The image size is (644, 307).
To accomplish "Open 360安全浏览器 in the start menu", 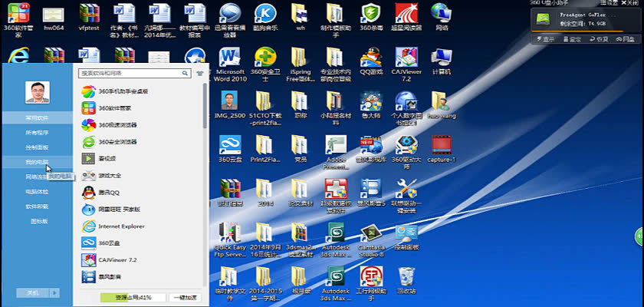I will (109, 142).
